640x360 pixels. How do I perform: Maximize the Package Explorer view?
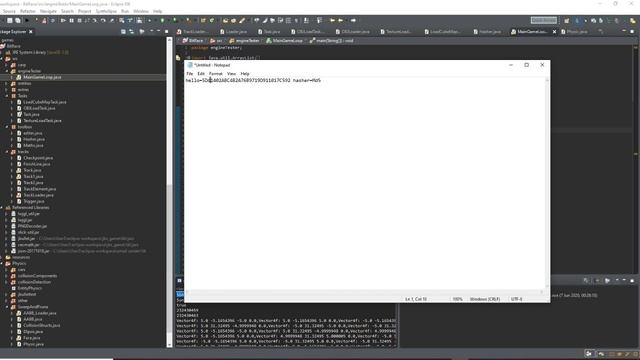(x=166, y=31)
